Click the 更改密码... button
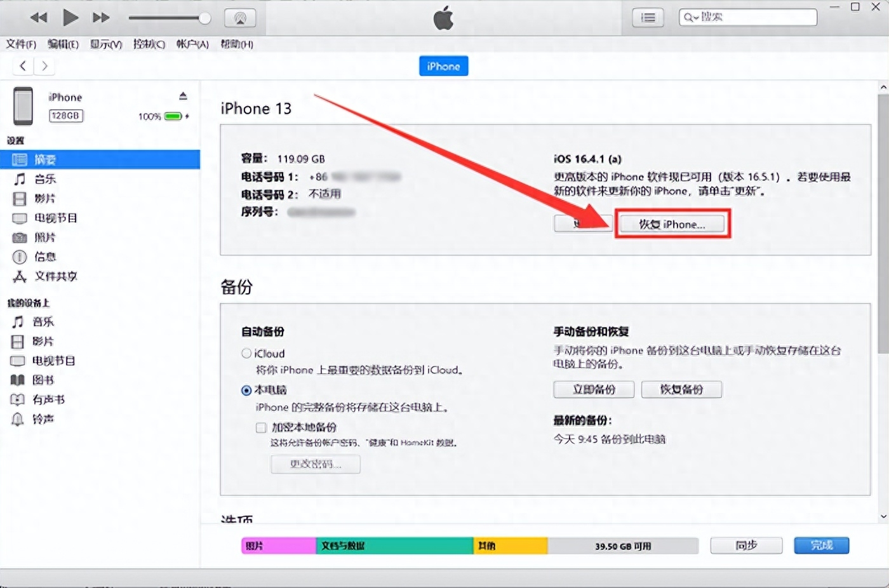This screenshot has height=588, width=889. click(316, 464)
